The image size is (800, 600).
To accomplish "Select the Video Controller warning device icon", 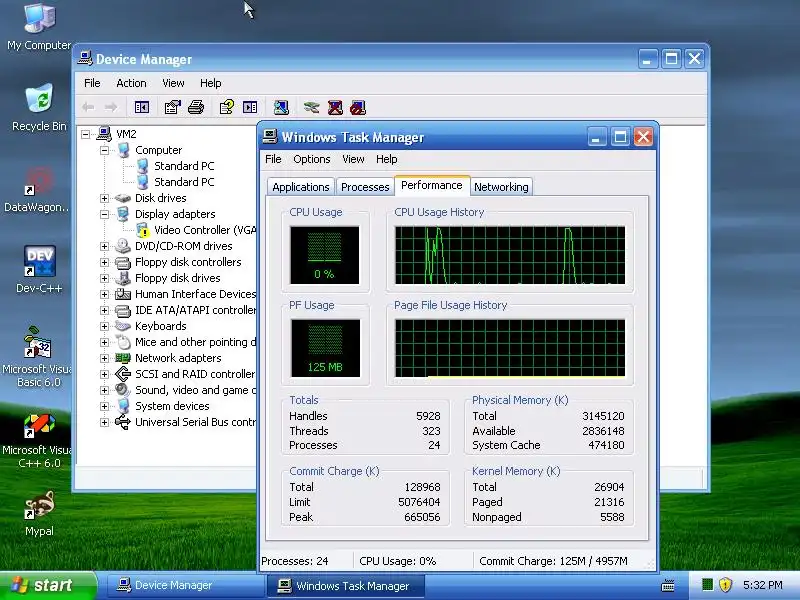I will pyautogui.click(x=142, y=230).
